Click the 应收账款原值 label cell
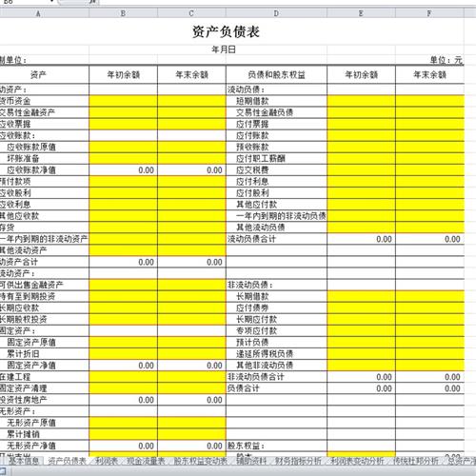The image size is (476, 476). pyautogui.click(x=45, y=147)
